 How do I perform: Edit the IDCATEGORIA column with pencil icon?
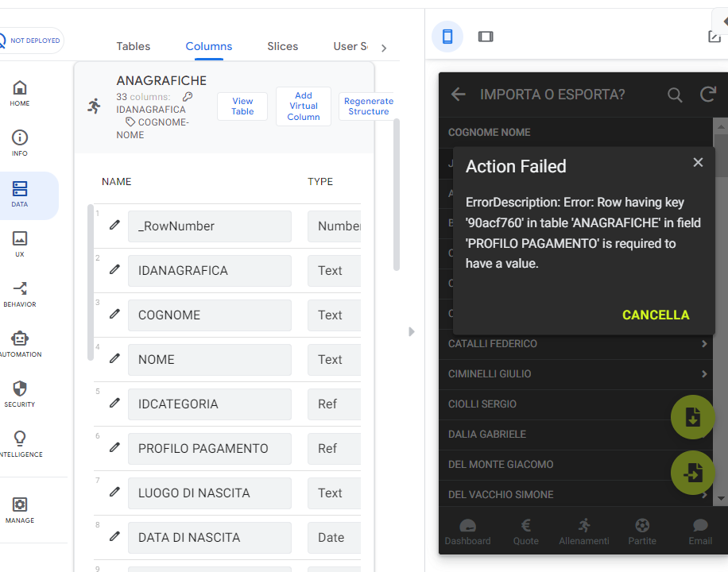tap(114, 403)
